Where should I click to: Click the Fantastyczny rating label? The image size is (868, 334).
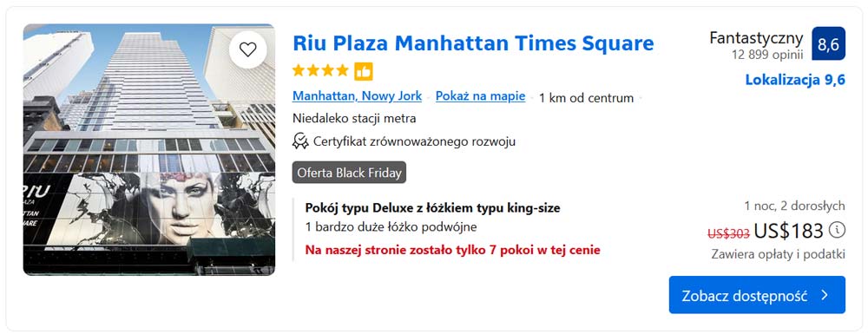pos(756,38)
